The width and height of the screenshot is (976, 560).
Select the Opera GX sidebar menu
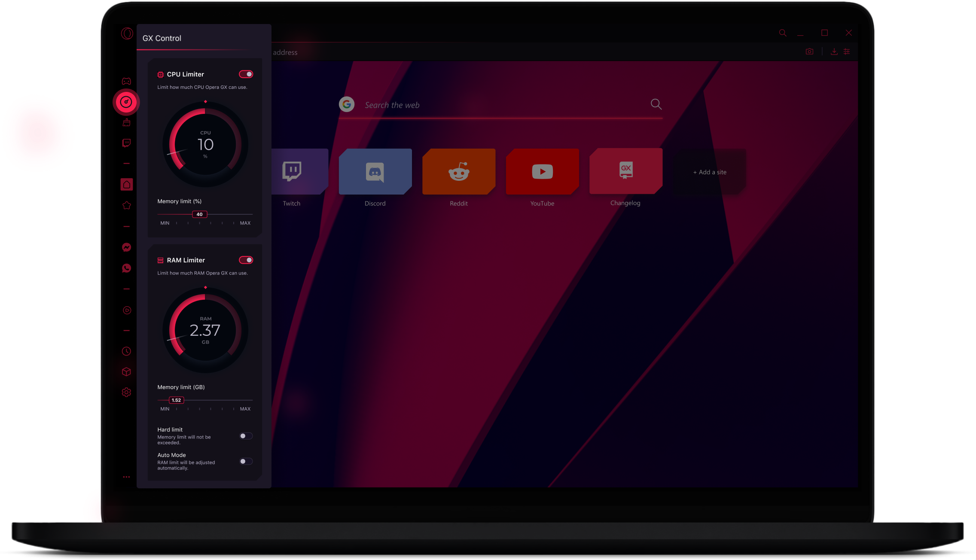[x=126, y=477]
